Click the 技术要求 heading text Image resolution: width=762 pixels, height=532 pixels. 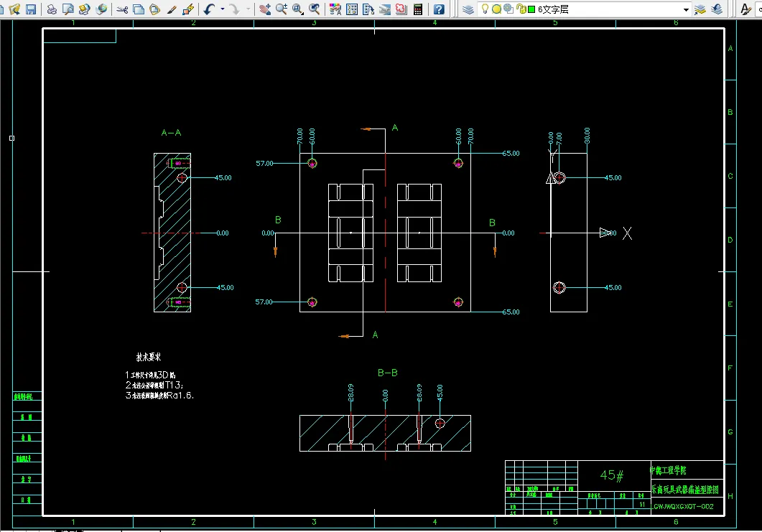(148, 357)
